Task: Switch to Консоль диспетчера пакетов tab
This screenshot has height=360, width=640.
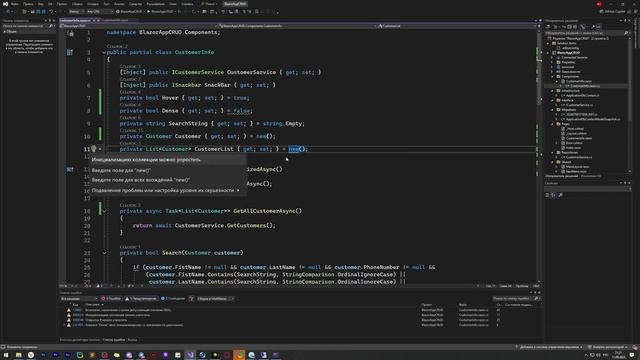Action: click(80, 340)
